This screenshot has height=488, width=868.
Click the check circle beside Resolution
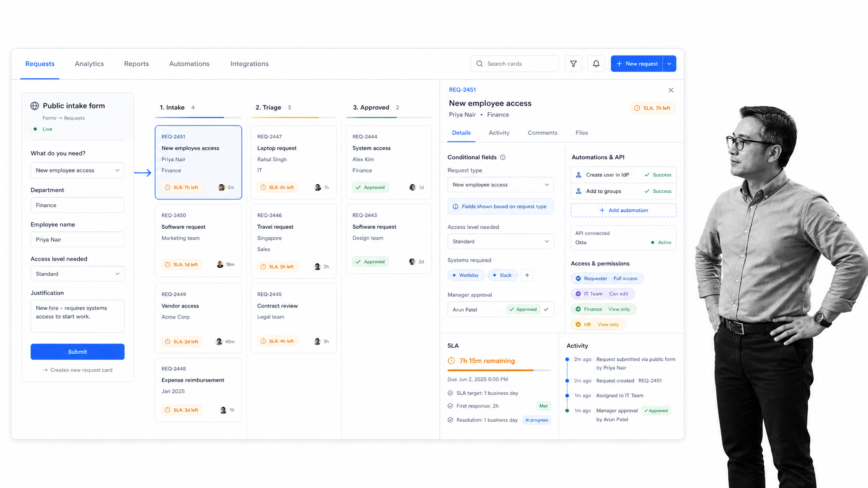tap(450, 420)
